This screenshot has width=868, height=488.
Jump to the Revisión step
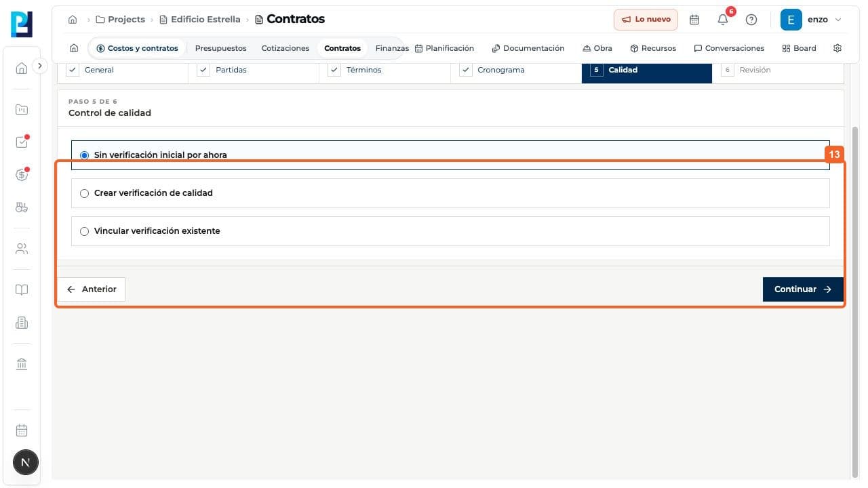[778, 70]
